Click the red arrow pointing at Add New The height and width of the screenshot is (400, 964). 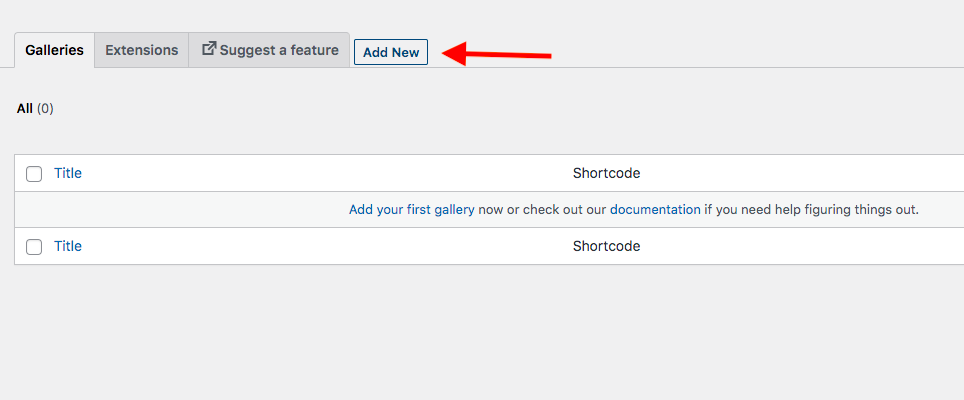(x=497, y=53)
